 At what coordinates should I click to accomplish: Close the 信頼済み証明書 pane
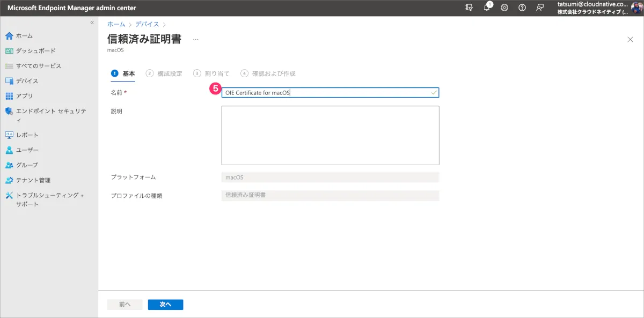pos(630,39)
